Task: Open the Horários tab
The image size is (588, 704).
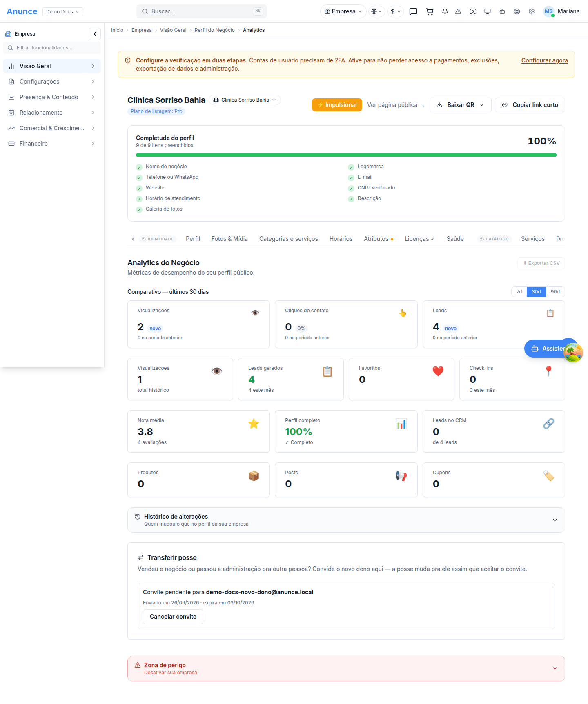Action: point(341,239)
